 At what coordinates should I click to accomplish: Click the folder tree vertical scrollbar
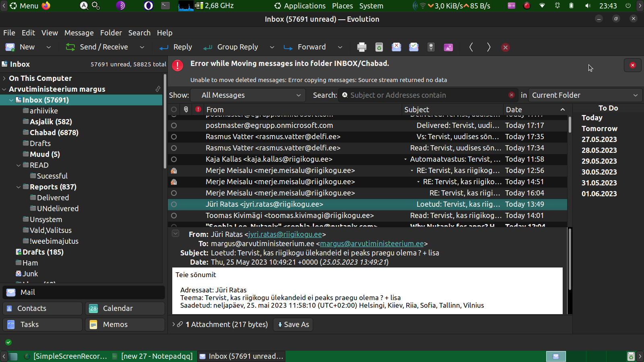[x=165, y=121]
